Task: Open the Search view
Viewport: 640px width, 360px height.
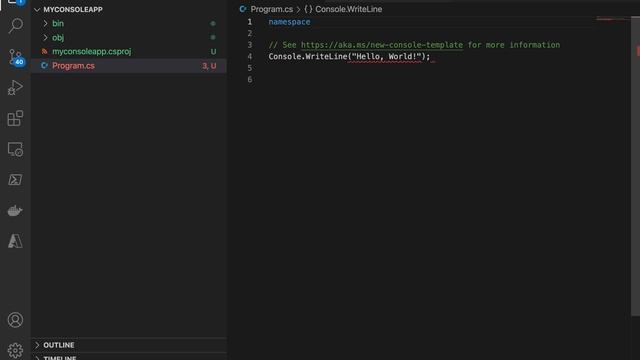Action: pos(16,26)
